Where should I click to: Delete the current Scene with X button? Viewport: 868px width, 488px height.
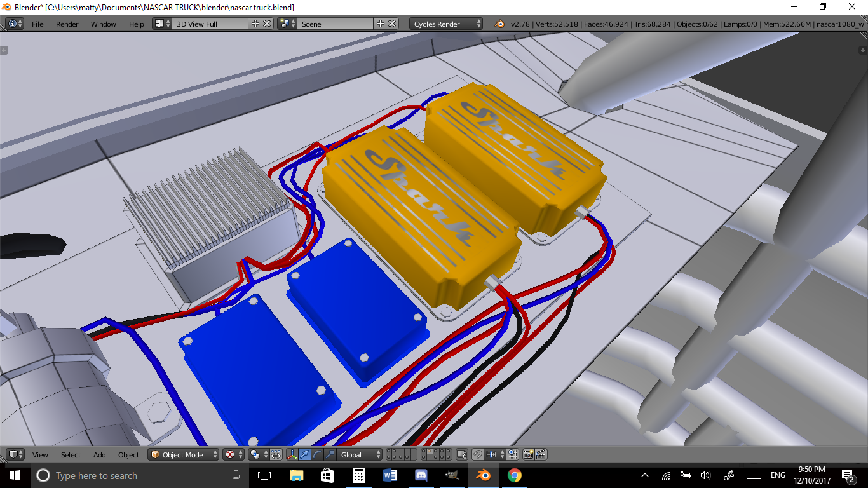[x=393, y=24]
